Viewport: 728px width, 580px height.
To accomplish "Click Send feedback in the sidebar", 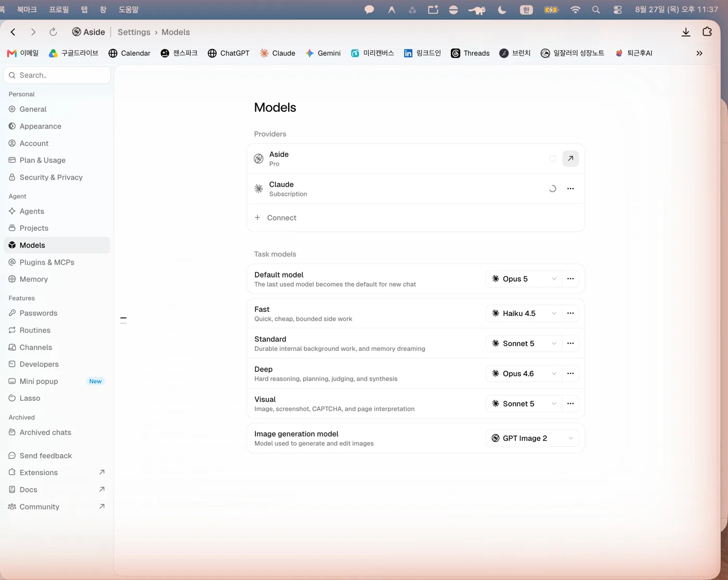I will 57,456.
